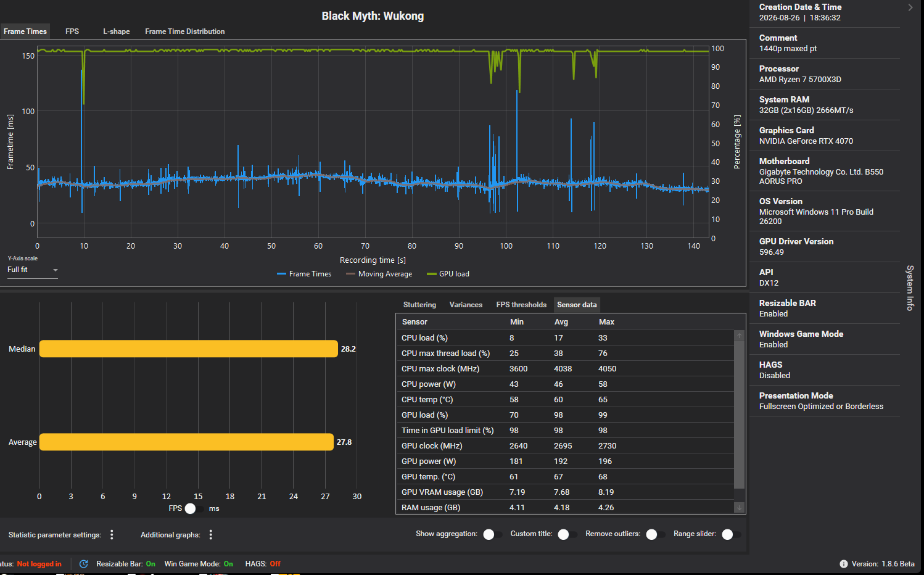Click the OS Version value Windows 11 Pro
The image size is (924, 575).
click(x=816, y=217)
